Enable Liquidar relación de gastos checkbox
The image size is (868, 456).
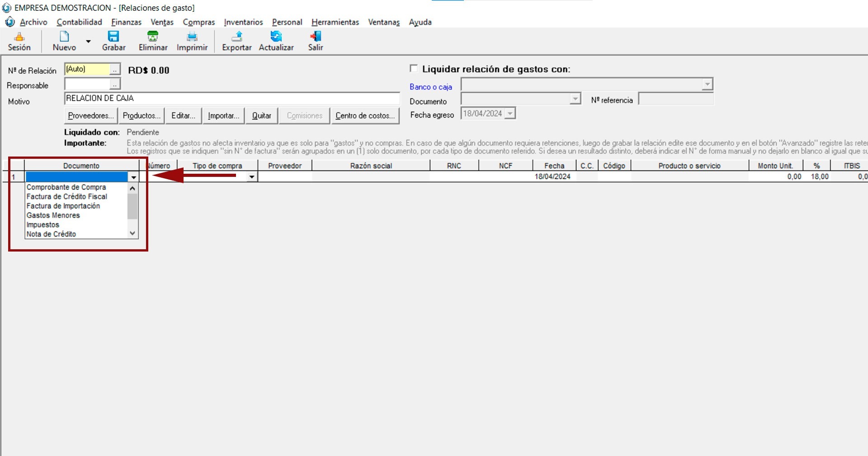coord(414,68)
